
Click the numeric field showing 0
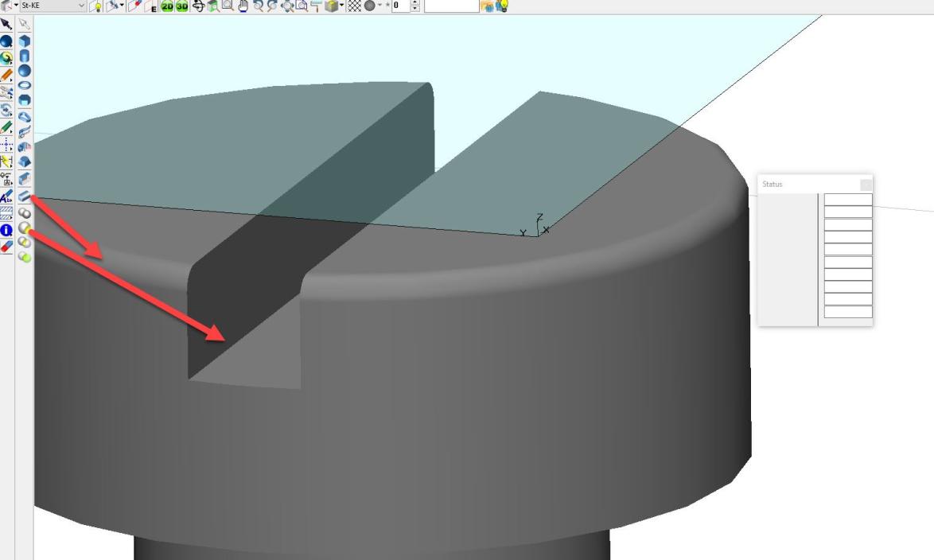pyautogui.click(x=401, y=6)
